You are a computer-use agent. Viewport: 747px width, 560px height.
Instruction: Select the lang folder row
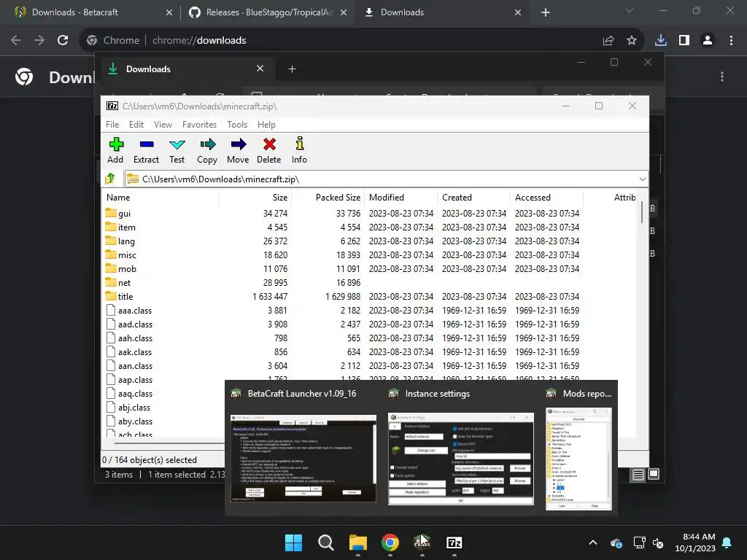342,241
